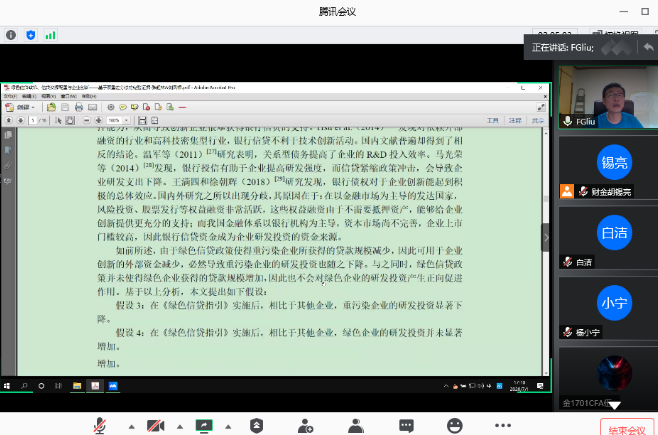Click the Acrobat highlight text icon
This screenshot has width=658, height=435.
tap(134, 107)
